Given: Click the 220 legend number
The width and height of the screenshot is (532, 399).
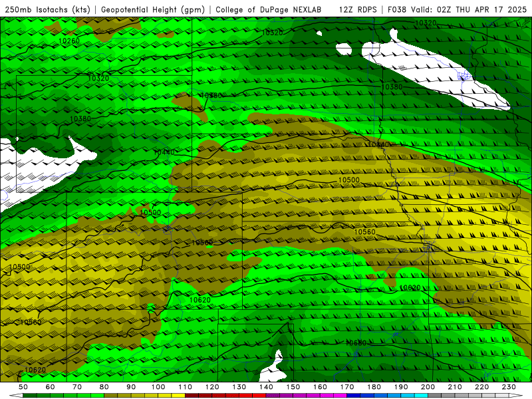Looking at the screenshot, I should (x=481, y=387).
